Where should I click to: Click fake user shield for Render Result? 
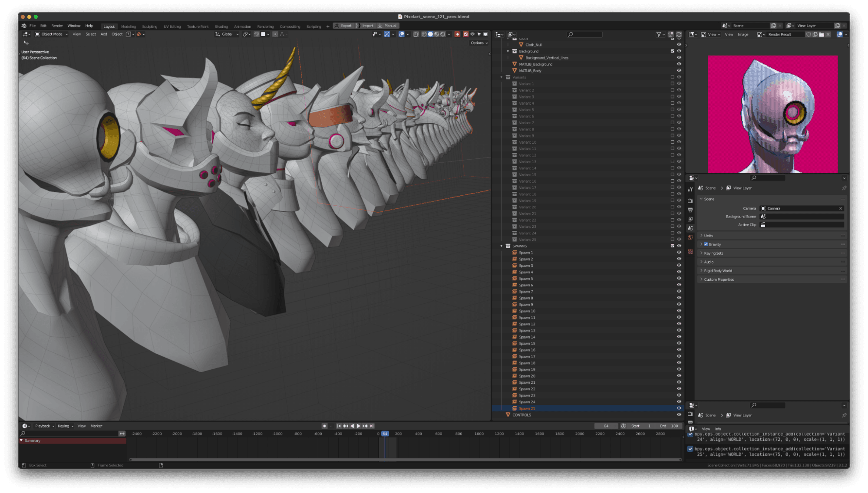point(809,34)
